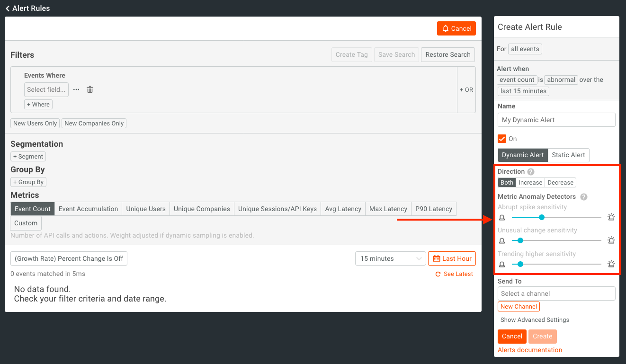626x364 pixels.
Task: Click the low-sensitivity bell icon for Abrupt spike
Action: pos(502,218)
